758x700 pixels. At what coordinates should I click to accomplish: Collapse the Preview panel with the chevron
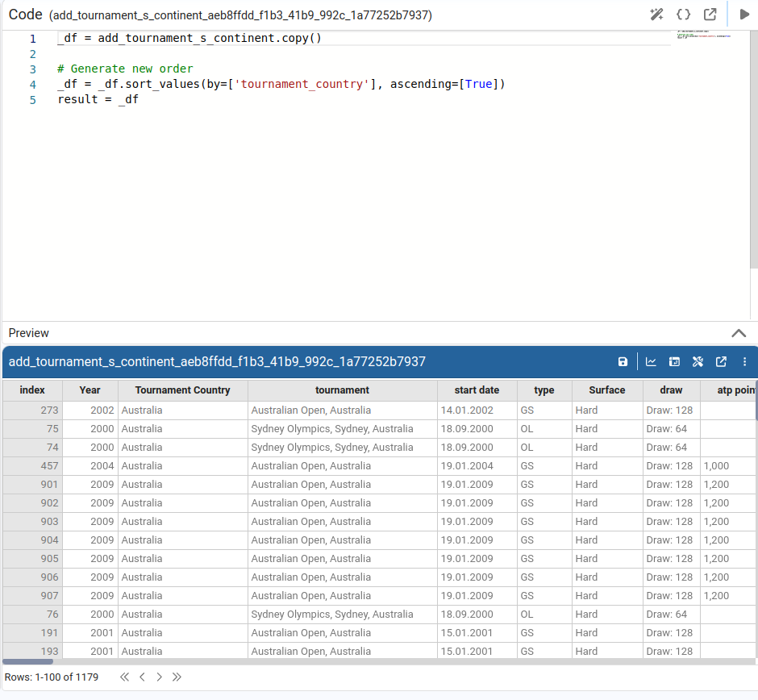[738, 333]
